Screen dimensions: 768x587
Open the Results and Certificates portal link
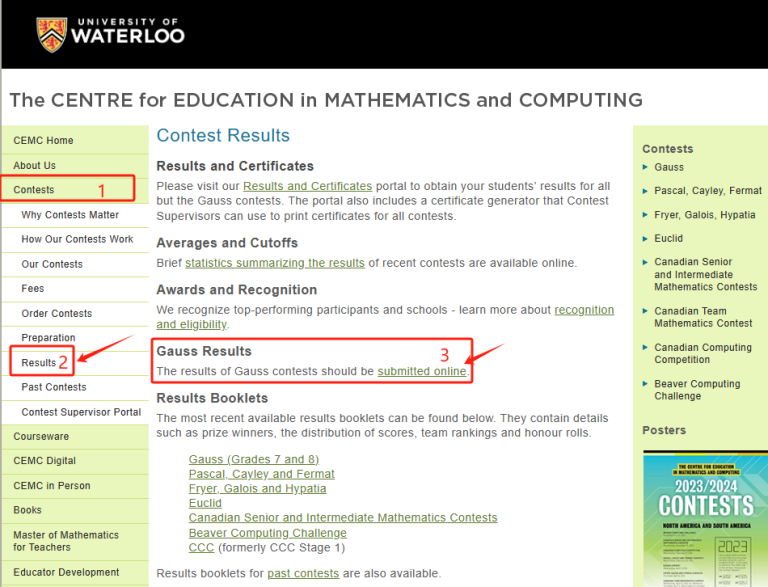(x=307, y=186)
